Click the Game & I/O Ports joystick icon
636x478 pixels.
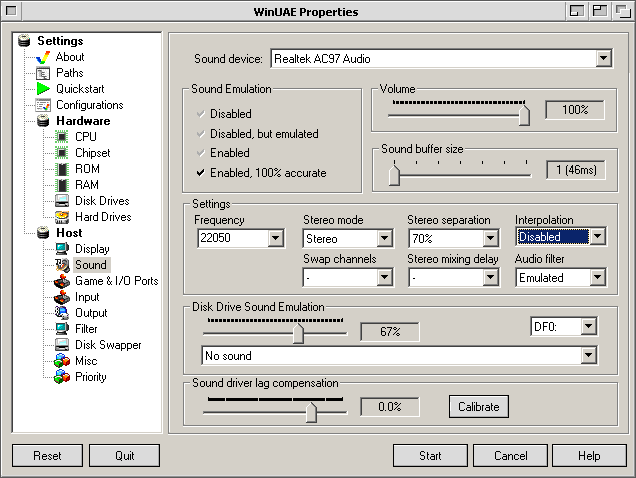62,281
